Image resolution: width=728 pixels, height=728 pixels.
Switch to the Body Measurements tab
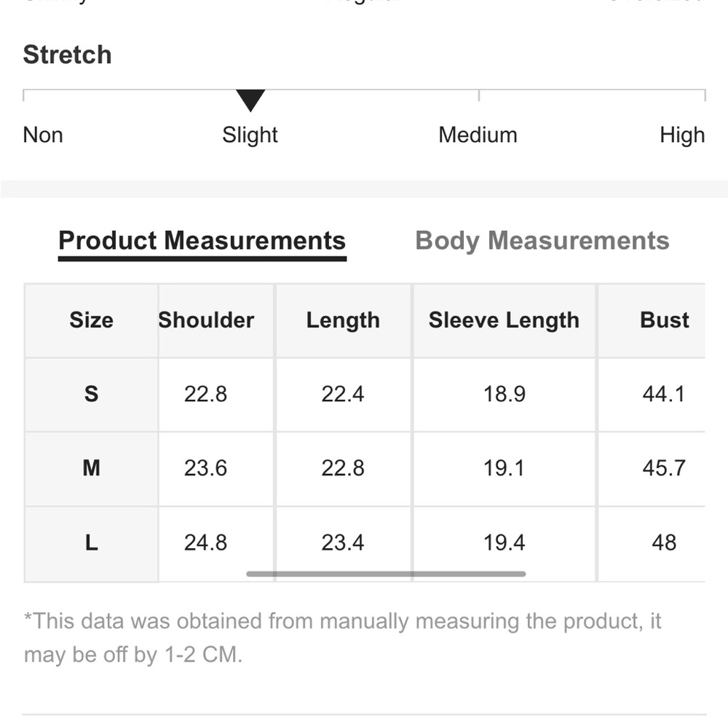tap(542, 241)
